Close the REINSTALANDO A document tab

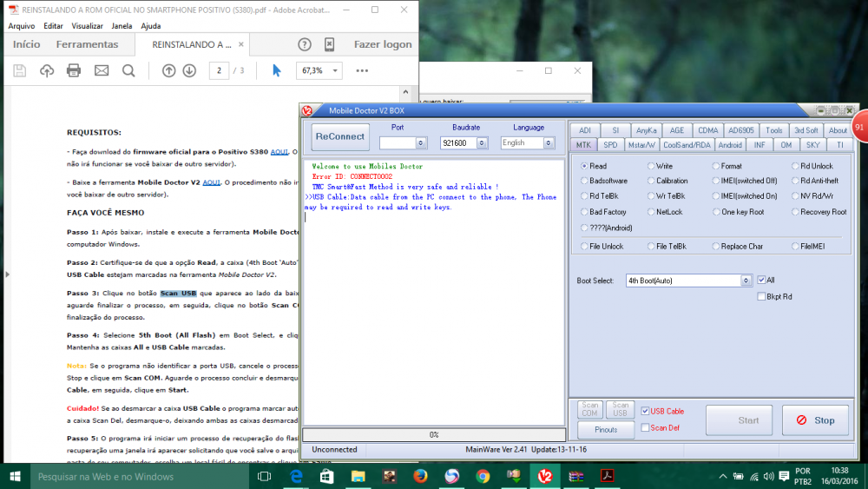click(x=240, y=44)
